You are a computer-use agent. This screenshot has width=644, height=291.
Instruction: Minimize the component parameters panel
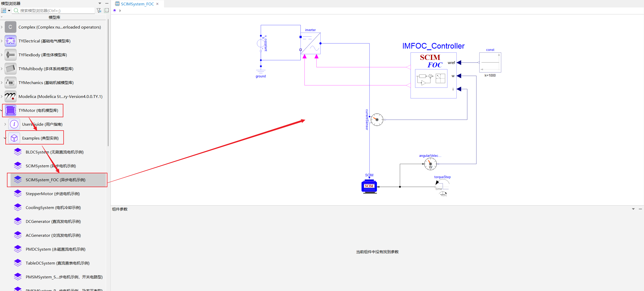tap(640, 209)
